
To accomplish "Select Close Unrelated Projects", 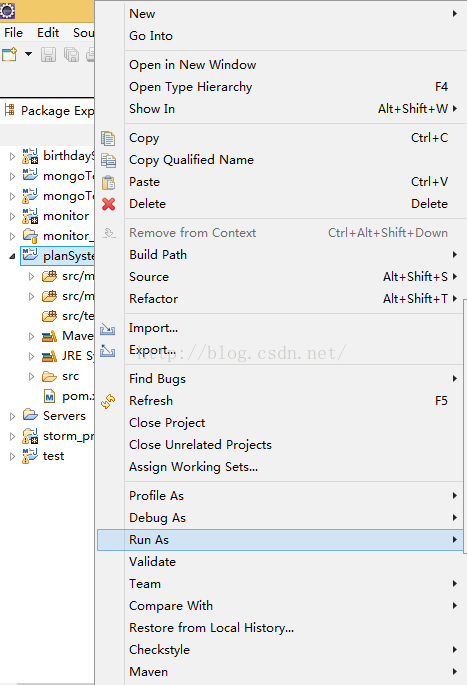I will click(280, 445).
